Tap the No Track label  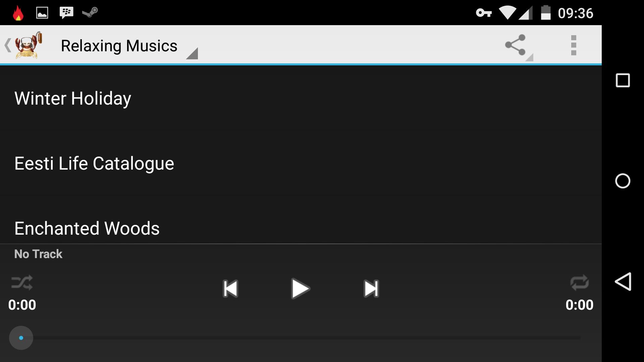click(x=38, y=254)
